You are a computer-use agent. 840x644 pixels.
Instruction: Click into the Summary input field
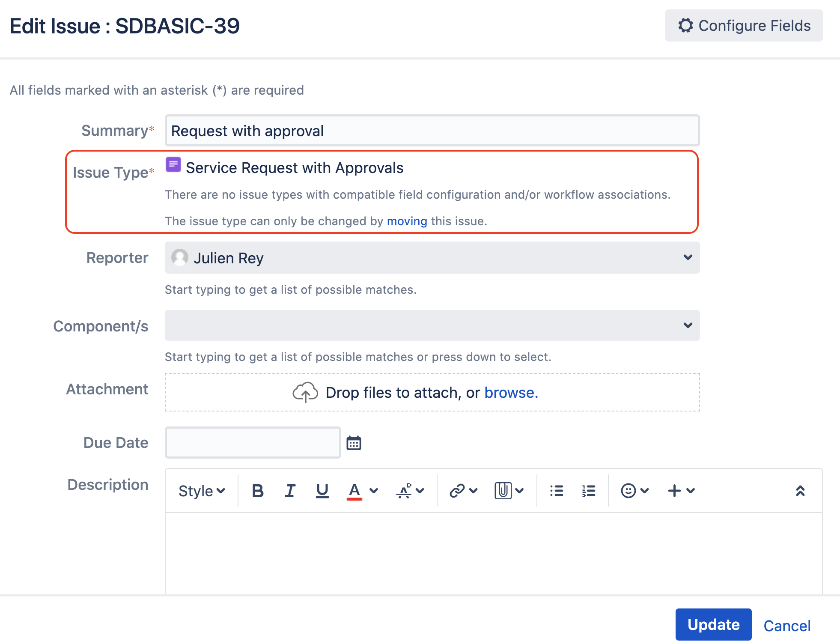[x=432, y=131]
